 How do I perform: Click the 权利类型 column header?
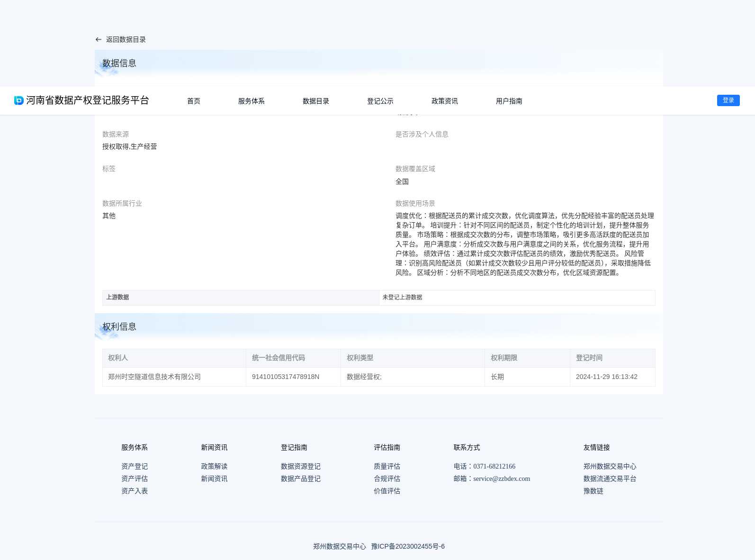point(413,358)
